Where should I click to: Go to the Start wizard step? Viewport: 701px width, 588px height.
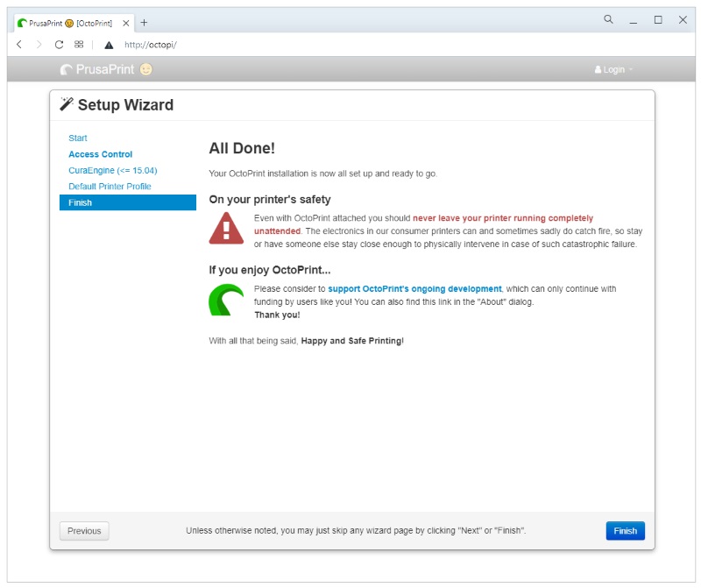coord(78,138)
